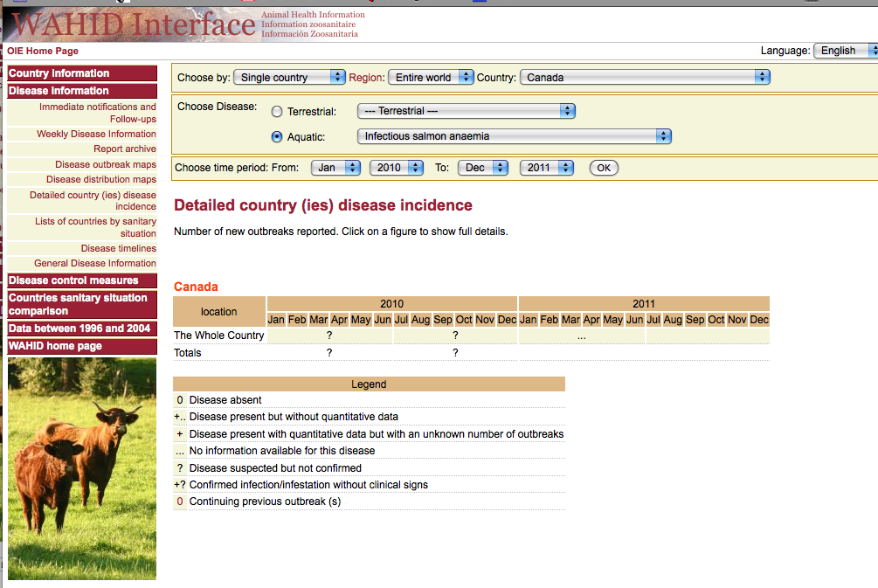Click the highland cattle photo
The height and width of the screenshot is (588, 878).
[82, 467]
